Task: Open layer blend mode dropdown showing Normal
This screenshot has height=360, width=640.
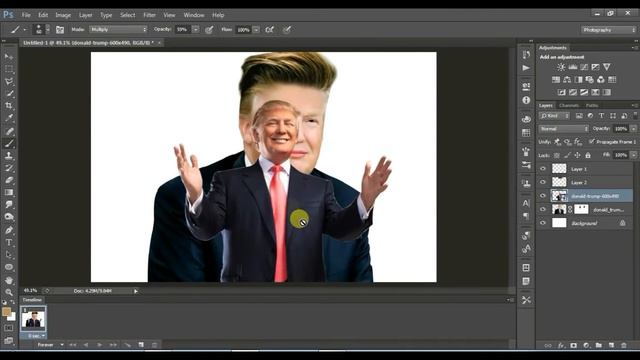Action: (x=564, y=129)
